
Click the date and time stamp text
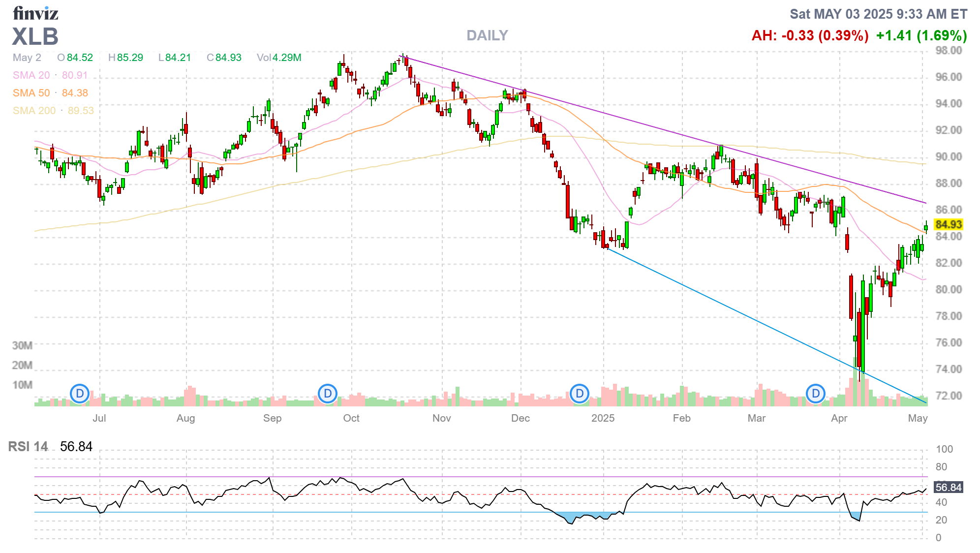pyautogui.click(x=878, y=14)
